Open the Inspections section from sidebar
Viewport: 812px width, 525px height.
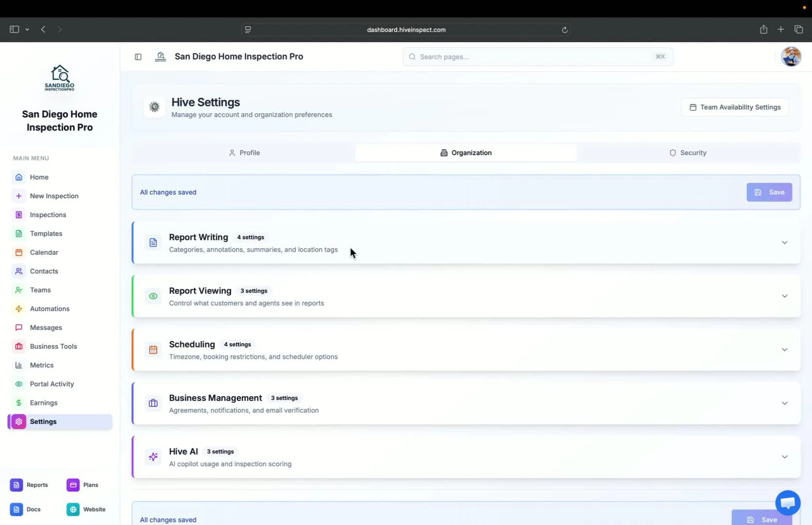47,214
